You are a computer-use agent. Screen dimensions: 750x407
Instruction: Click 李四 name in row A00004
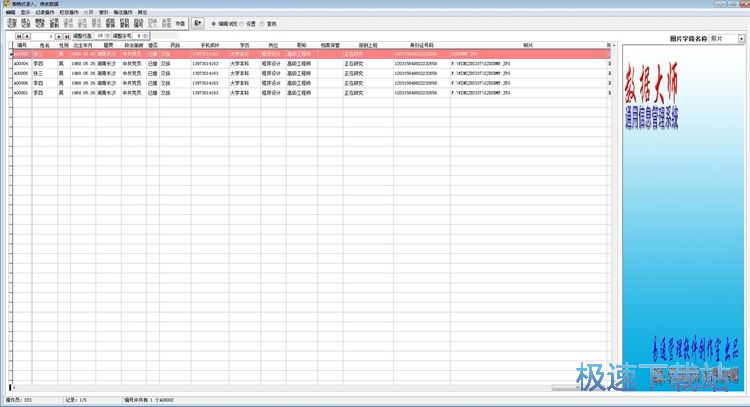point(44,64)
